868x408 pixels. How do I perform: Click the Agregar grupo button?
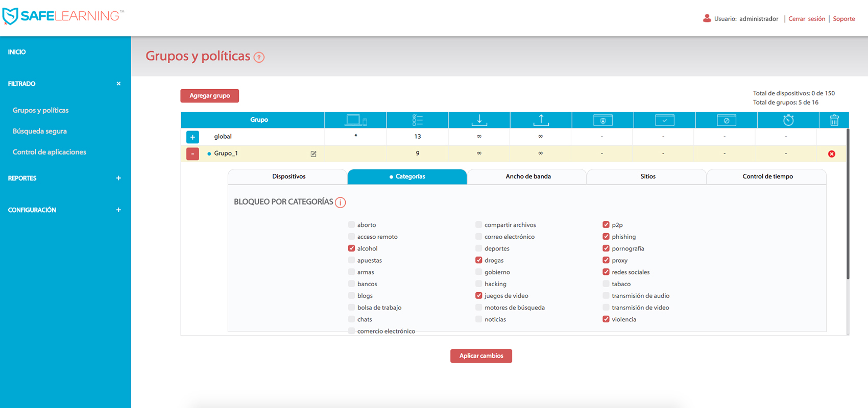(210, 96)
